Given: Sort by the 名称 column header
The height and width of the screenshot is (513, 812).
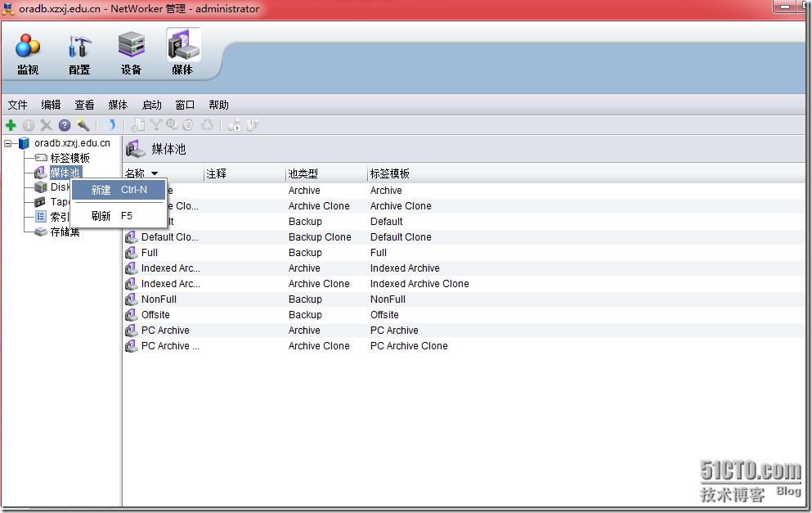Looking at the screenshot, I should (163, 173).
